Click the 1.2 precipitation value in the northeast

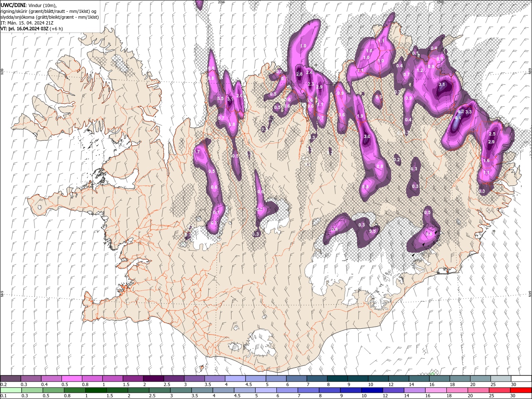tap(420, 71)
